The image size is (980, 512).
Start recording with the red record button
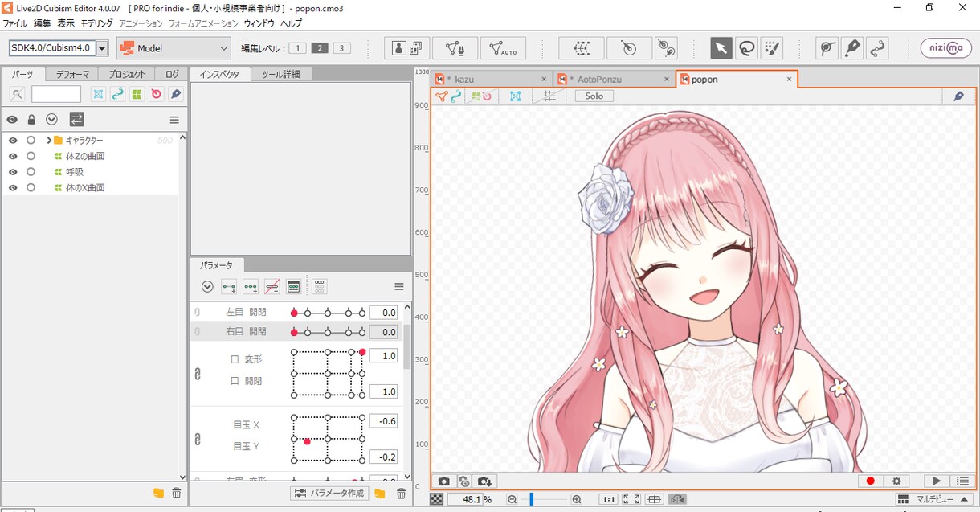click(870, 481)
